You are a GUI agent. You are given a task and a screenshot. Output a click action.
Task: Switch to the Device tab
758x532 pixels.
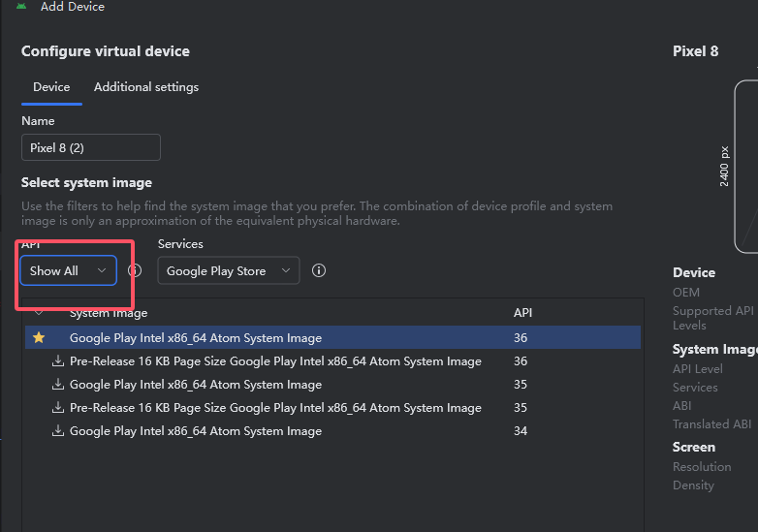click(51, 87)
